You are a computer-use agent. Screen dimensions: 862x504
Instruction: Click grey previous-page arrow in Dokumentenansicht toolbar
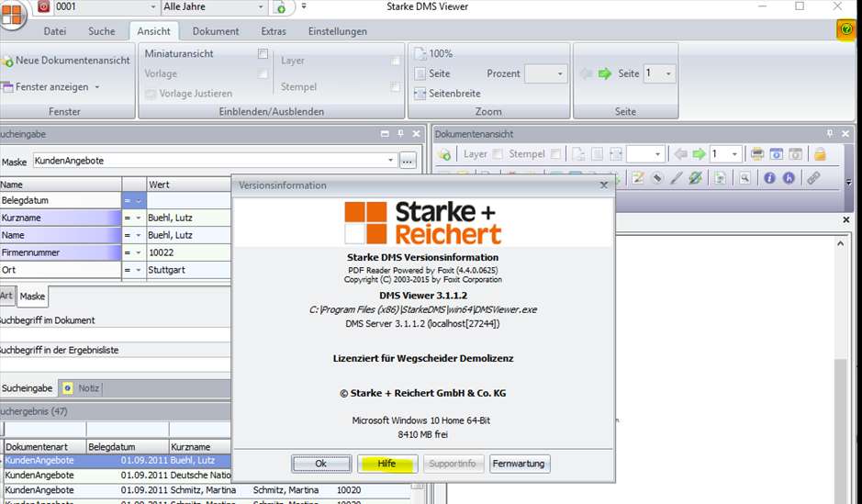point(680,154)
